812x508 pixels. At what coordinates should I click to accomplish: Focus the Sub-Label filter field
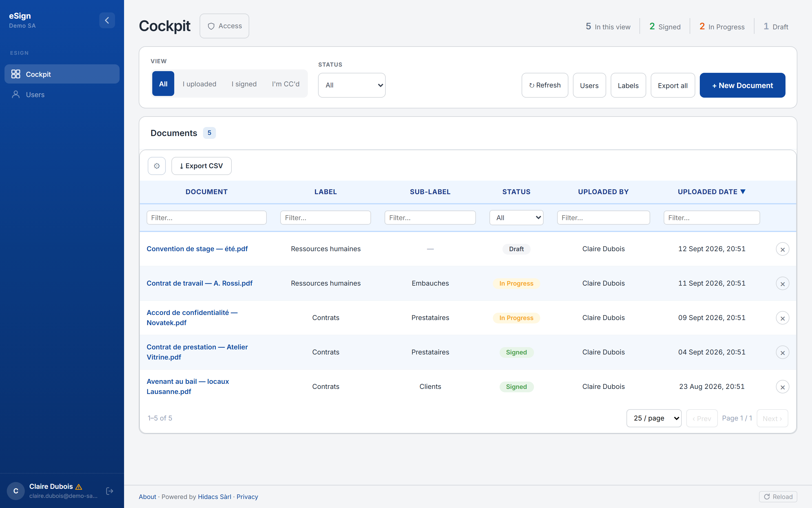coord(430,218)
